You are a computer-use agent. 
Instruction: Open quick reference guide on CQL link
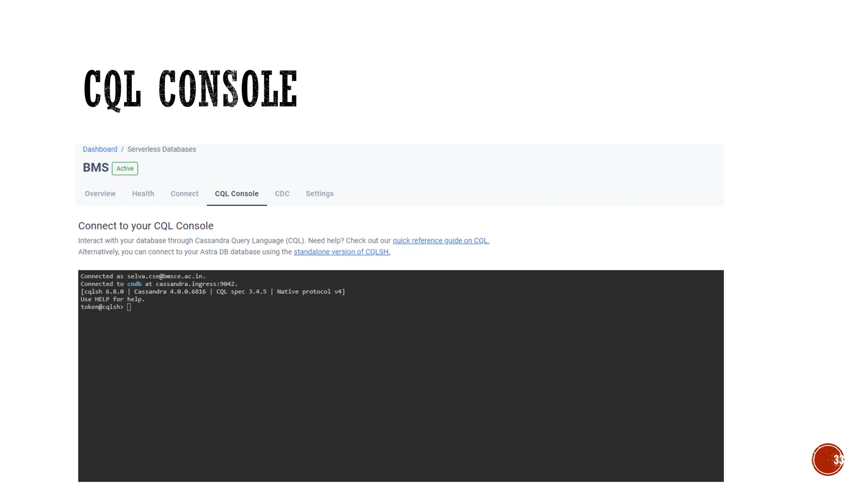coord(441,241)
